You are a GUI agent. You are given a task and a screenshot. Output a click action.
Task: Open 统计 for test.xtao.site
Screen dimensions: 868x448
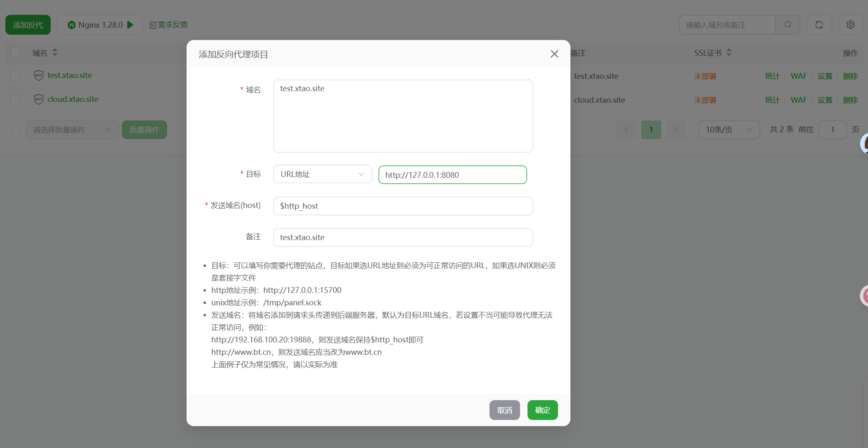coord(772,76)
